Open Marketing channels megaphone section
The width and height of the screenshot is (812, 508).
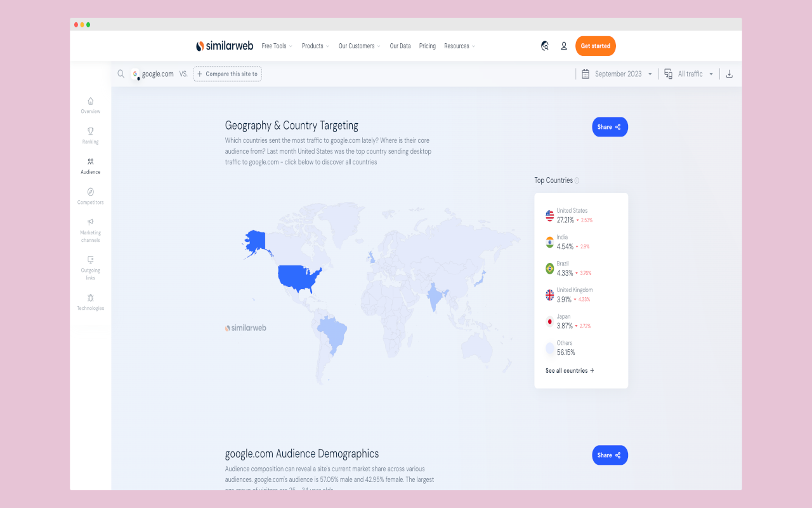pyautogui.click(x=90, y=230)
